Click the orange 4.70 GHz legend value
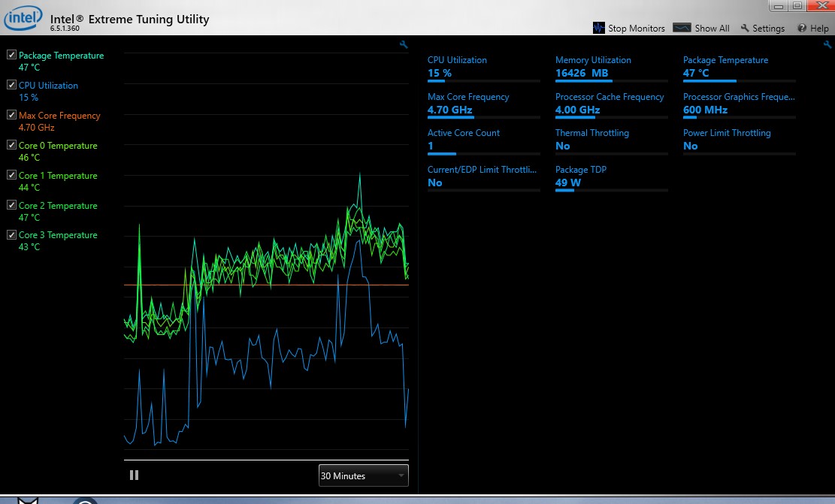The width and height of the screenshot is (835, 504). click(x=36, y=128)
